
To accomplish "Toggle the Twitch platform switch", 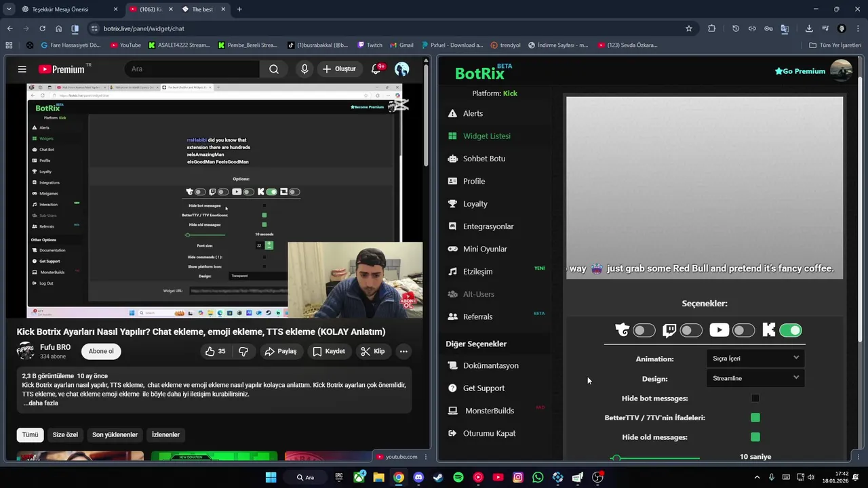I will (691, 330).
